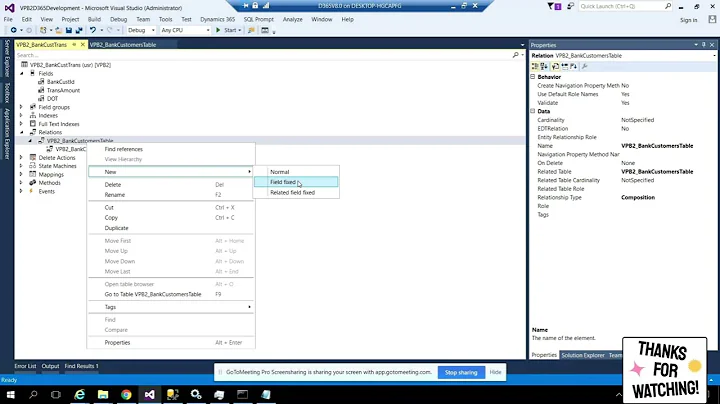Switch to Solution Explorer tab
Viewport: 720px width, 404px height.
coord(583,355)
